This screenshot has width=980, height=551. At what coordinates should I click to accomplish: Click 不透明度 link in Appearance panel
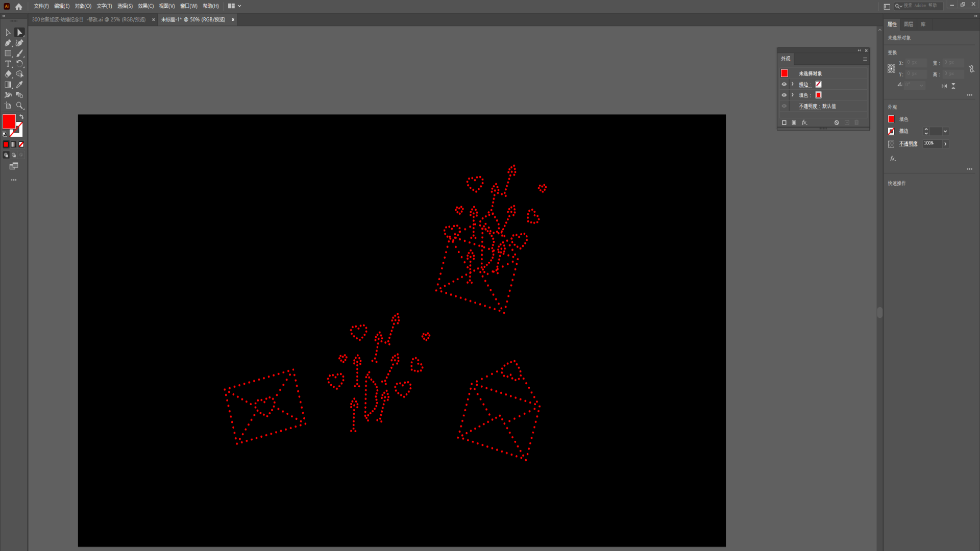[807, 106]
